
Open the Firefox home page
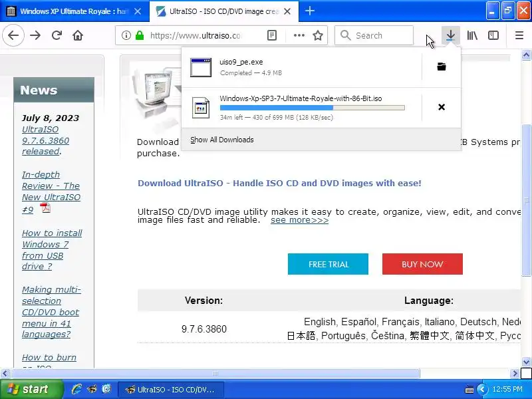[78, 35]
